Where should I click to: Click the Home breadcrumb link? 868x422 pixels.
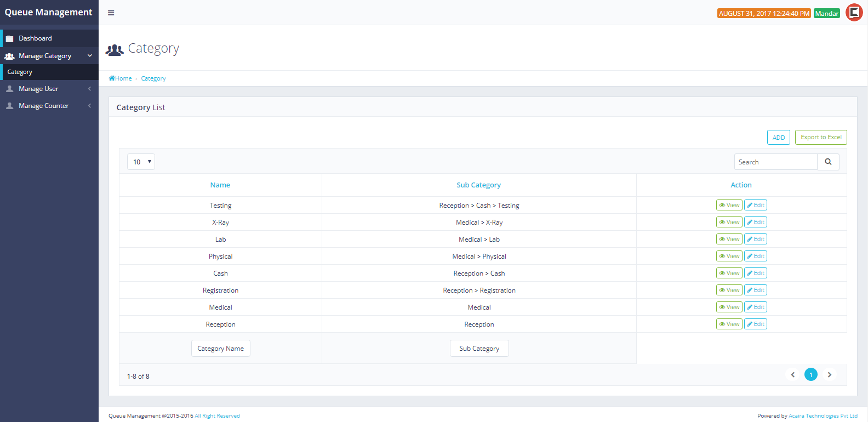121,78
